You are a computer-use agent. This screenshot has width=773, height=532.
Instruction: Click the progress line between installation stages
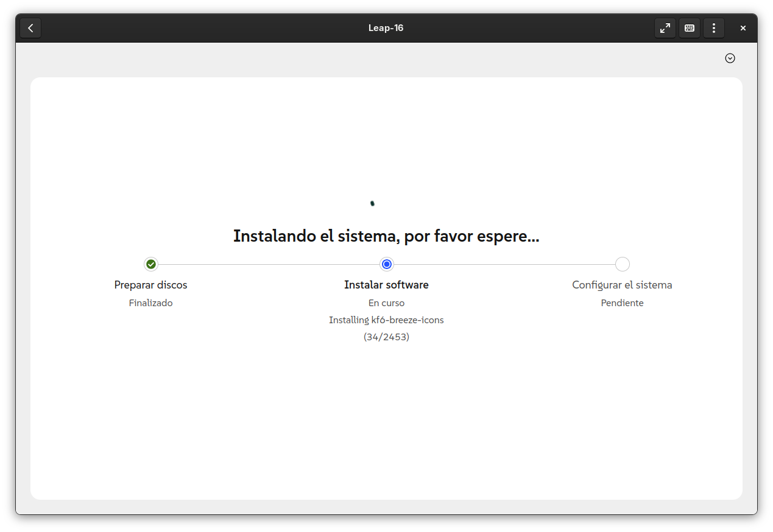268,264
